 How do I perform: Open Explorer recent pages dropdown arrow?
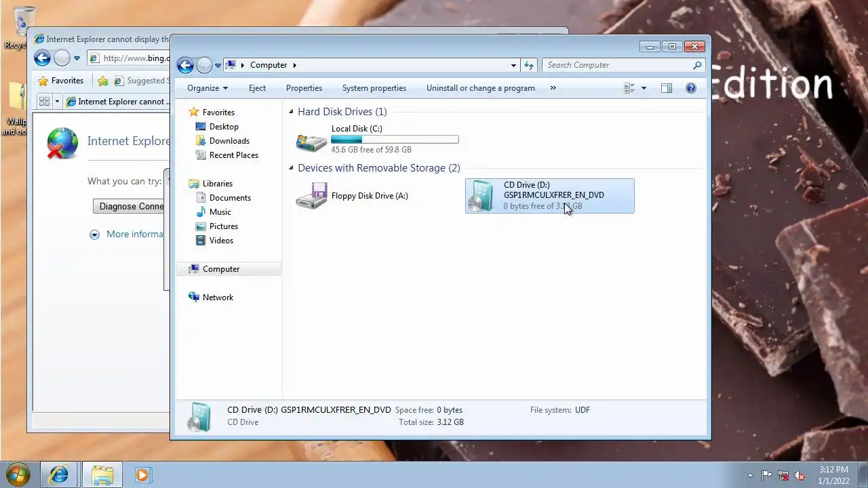[218, 66]
